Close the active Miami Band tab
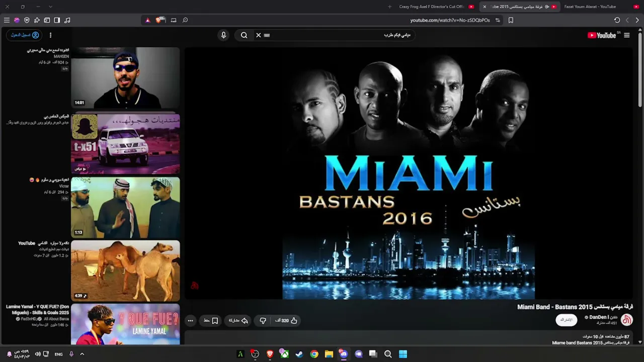 click(x=485, y=7)
